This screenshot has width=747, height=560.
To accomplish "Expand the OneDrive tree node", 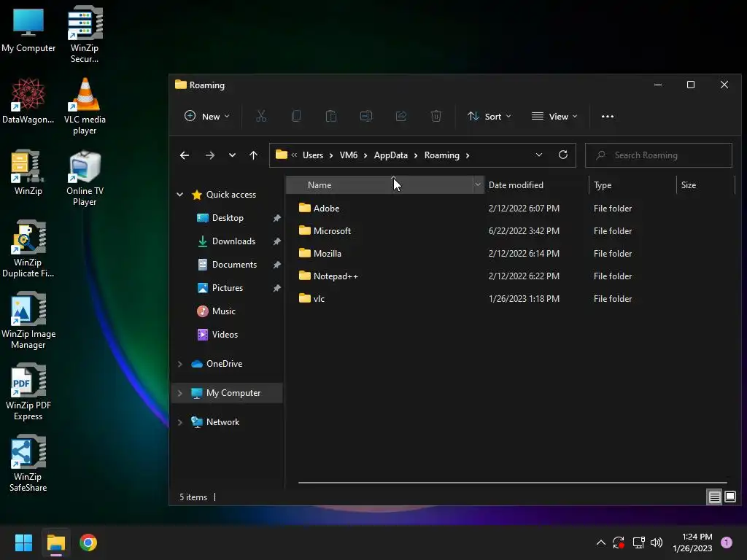I will point(180,364).
